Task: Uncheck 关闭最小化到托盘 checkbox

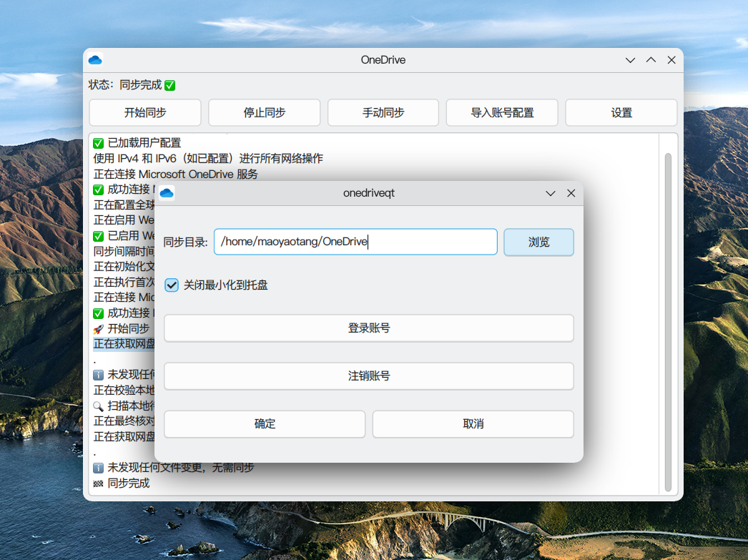Action: tap(171, 285)
